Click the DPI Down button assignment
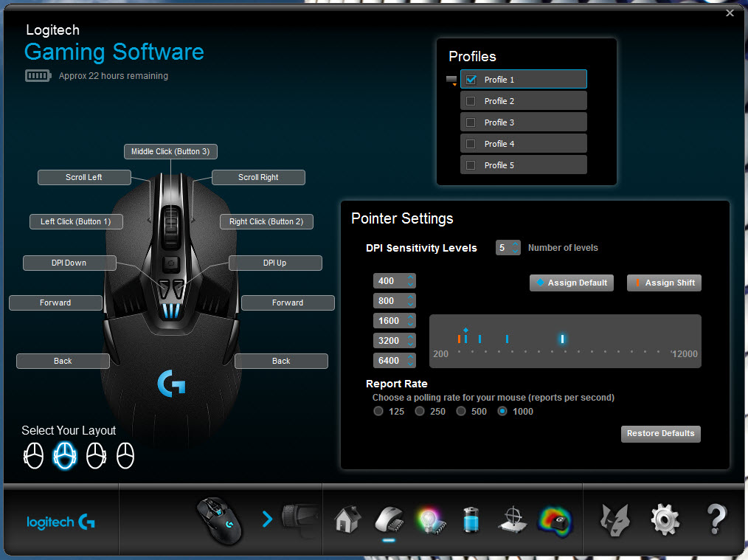 click(x=69, y=263)
